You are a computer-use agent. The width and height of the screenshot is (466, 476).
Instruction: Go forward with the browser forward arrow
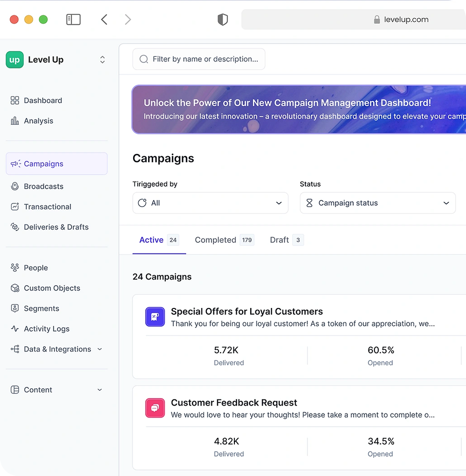click(128, 20)
